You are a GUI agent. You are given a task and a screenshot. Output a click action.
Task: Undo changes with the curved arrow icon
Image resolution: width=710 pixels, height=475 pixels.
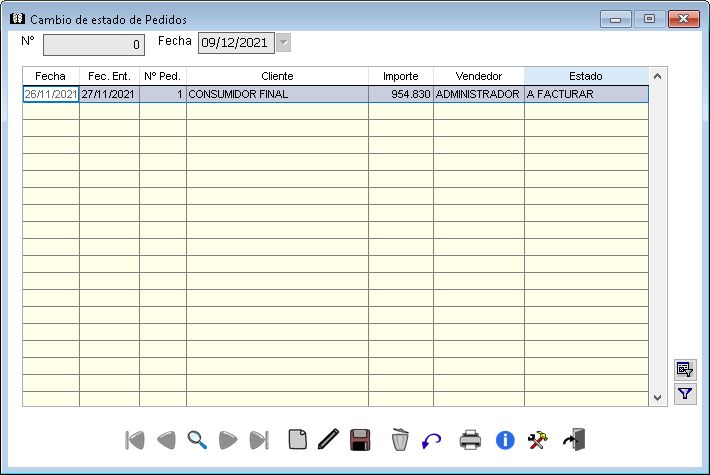tap(432, 439)
